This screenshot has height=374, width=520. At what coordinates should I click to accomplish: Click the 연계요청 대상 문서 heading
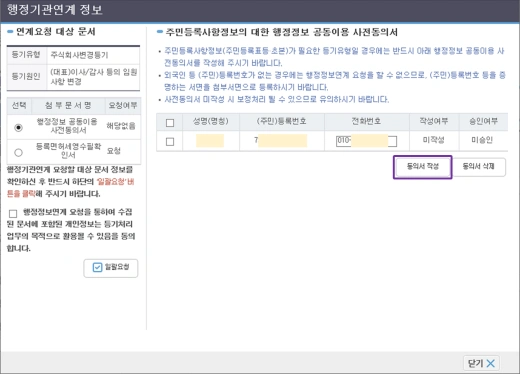pos(56,32)
